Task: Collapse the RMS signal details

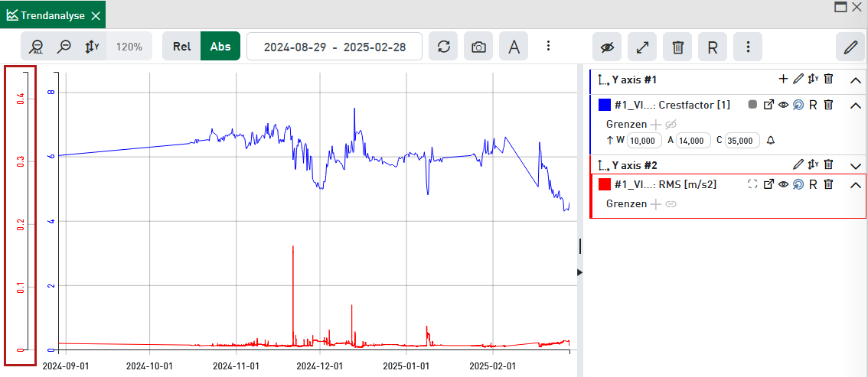Action: pyautogui.click(x=855, y=185)
